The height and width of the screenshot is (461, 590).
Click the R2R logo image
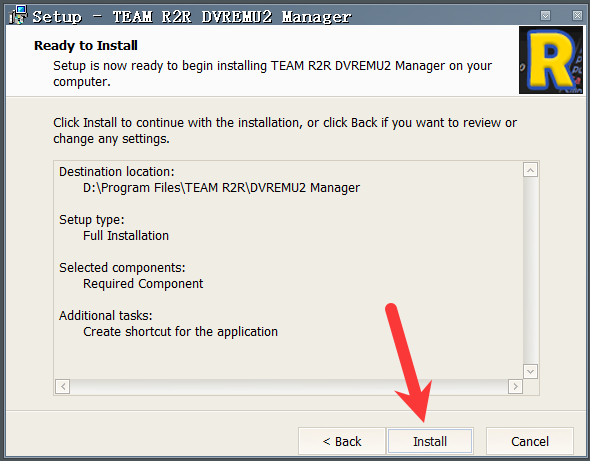click(550, 60)
